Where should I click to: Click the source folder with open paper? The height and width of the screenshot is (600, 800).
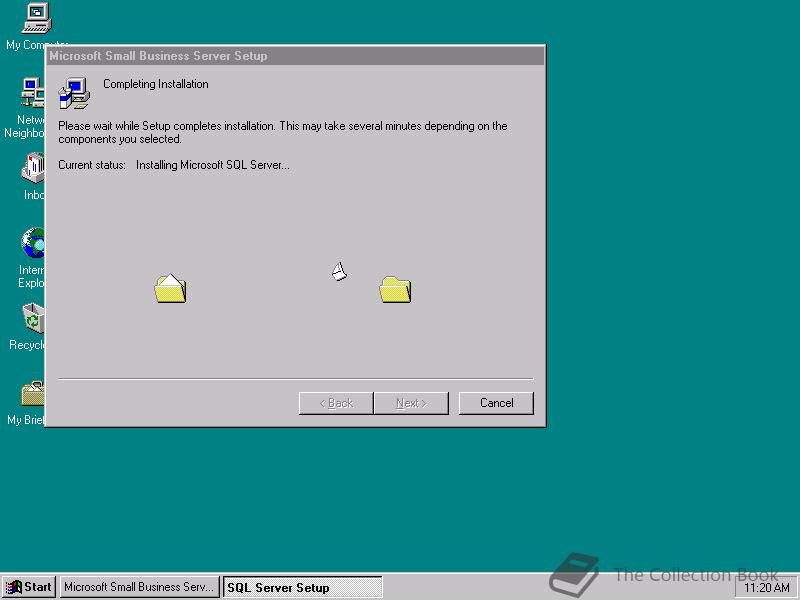pyautogui.click(x=170, y=288)
